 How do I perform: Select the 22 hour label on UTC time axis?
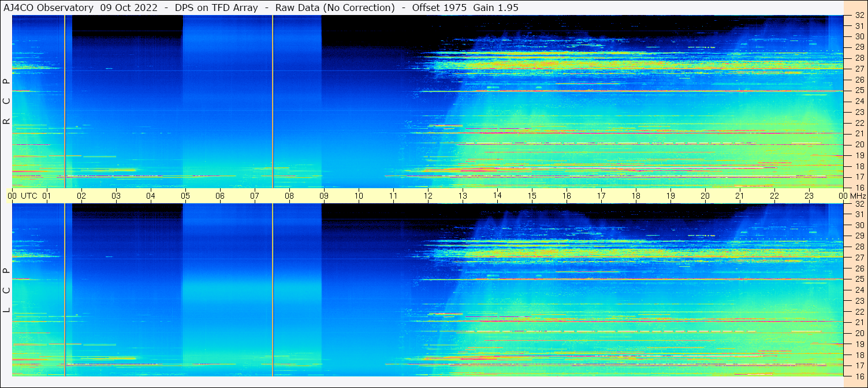click(x=774, y=196)
